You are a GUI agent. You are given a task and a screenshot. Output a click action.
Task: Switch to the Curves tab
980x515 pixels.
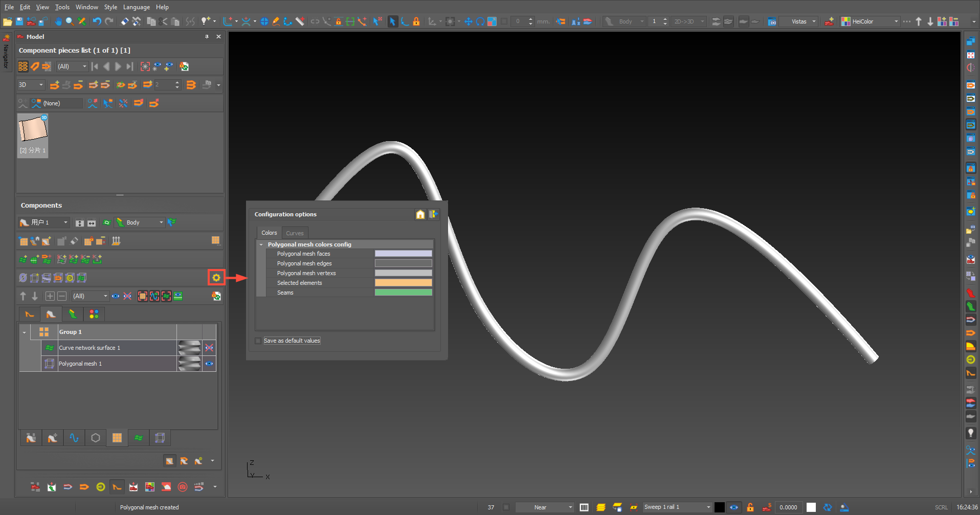[x=295, y=233]
